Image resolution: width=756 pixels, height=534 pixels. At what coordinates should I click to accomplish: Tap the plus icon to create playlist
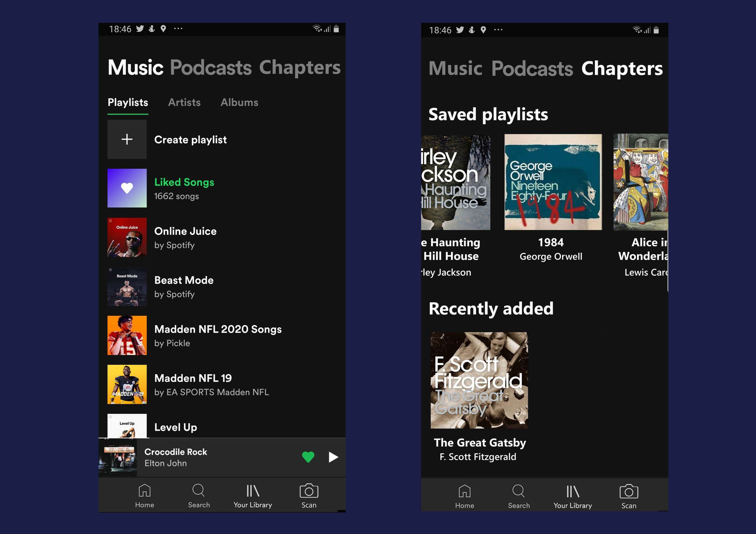click(127, 139)
